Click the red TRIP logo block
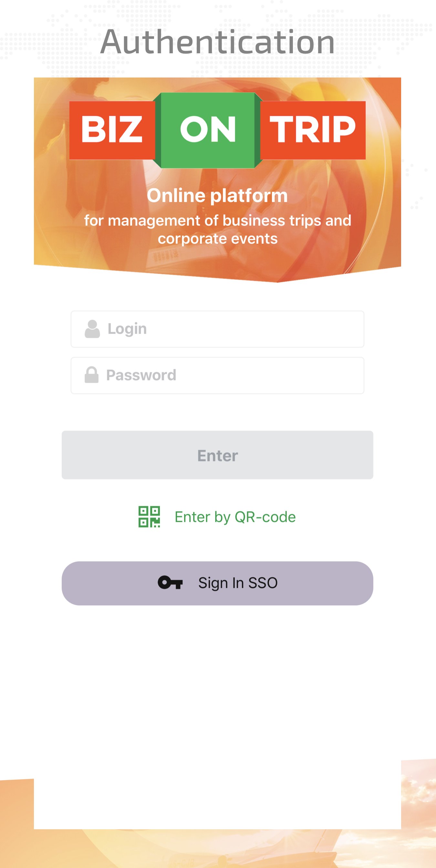 tap(313, 130)
